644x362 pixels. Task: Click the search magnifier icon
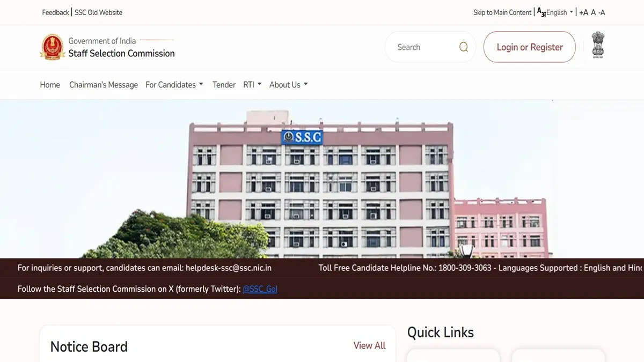pos(464,47)
